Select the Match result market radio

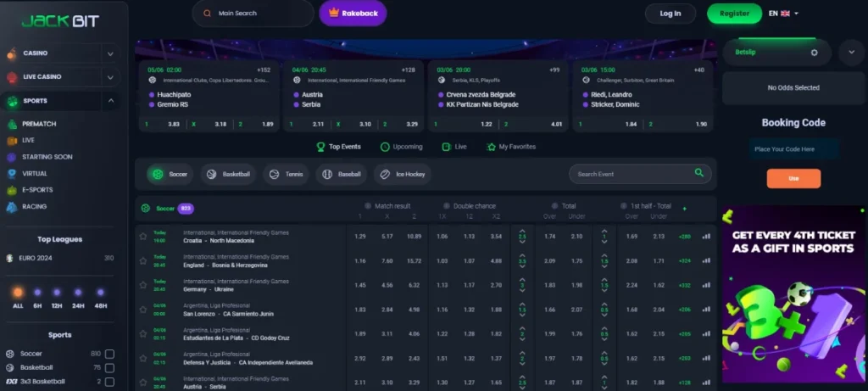(368, 205)
